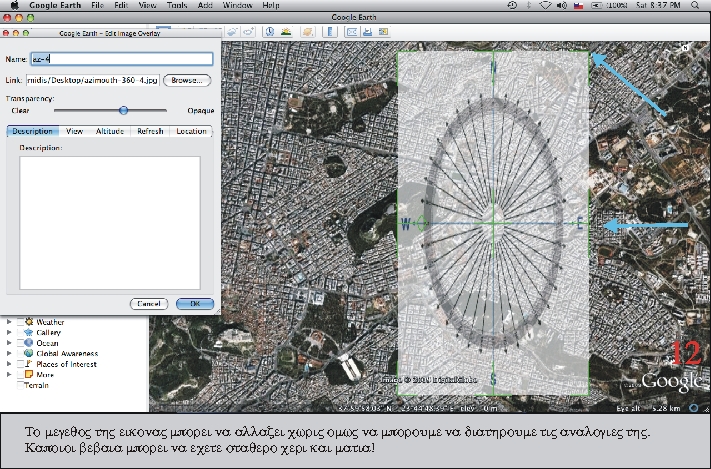Switch to sky/planet view icon
The height and width of the screenshot is (469, 711).
click(308, 31)
